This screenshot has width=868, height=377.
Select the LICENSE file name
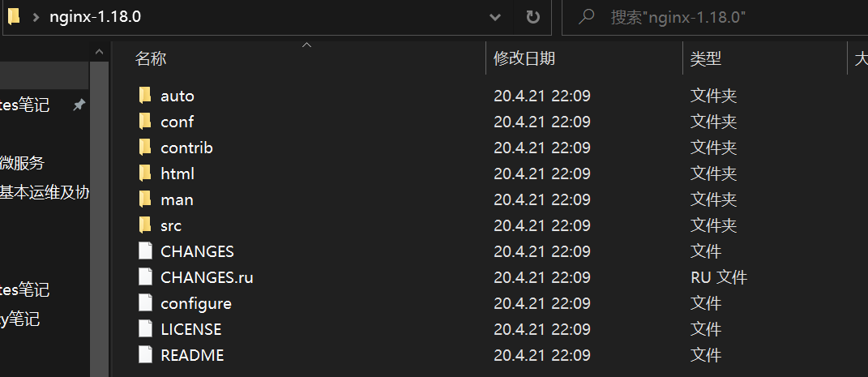point(191,329)
